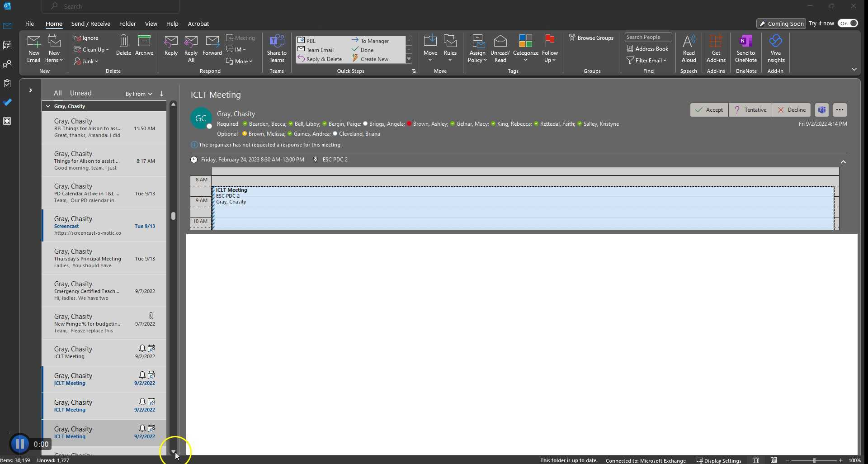Click the Read Aloud icon
The height and width of the screenshot is (464, 868).
point(689,48)
